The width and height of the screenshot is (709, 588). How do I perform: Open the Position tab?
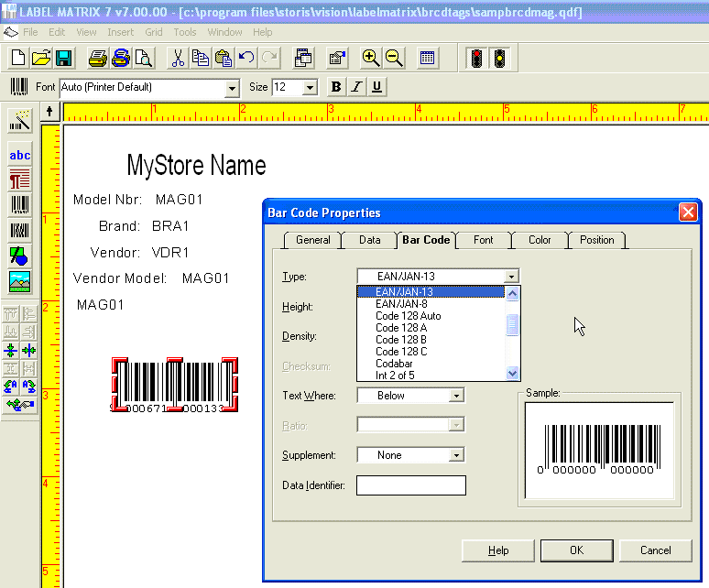pos(596,240)
